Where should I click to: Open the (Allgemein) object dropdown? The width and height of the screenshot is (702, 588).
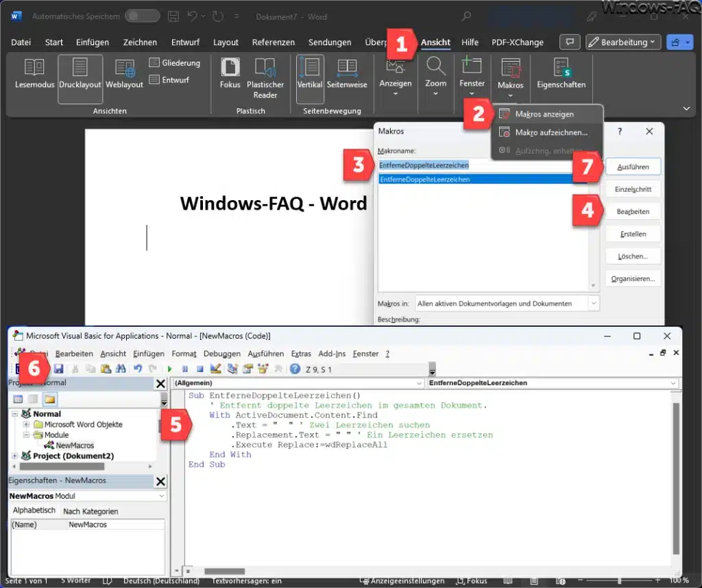click(298, 383)
